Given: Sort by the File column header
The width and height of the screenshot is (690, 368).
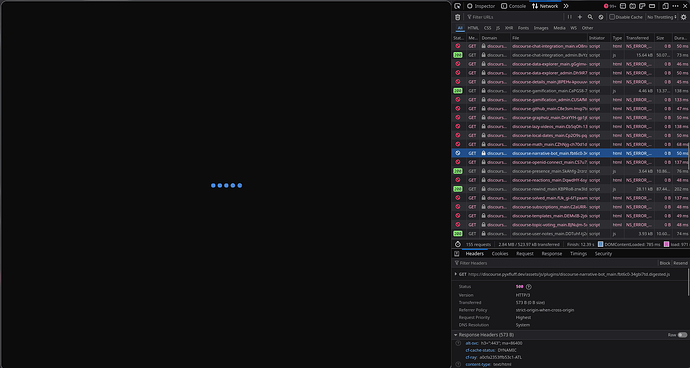Looking at the screenshot, I should tap(549, 38).
